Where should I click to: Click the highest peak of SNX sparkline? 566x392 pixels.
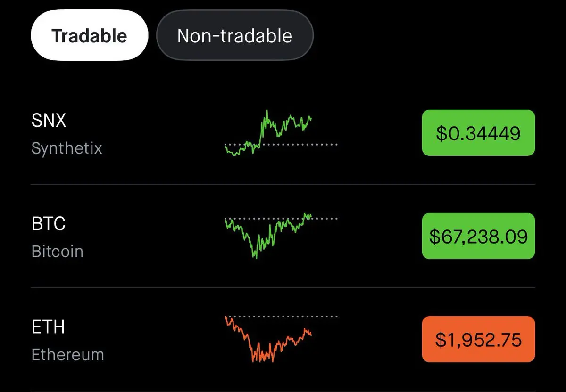point(267,112)
